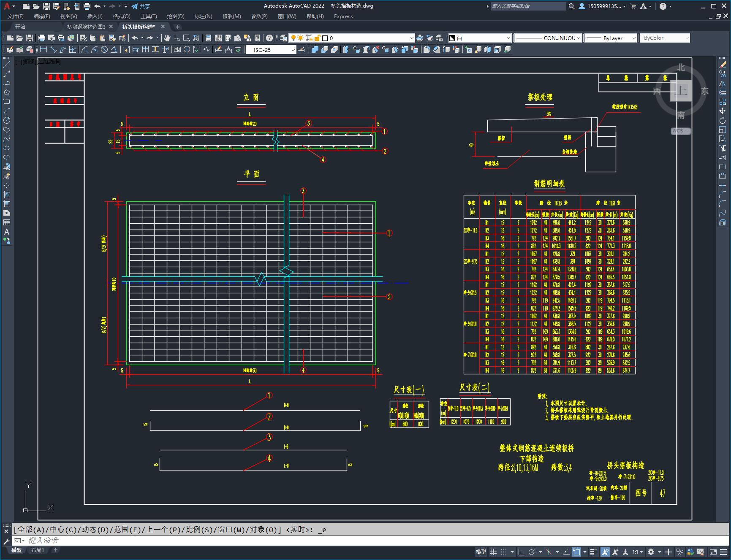Click the Help question mark toolbar icon
This screenshot has width=731, height=560.
[269, 38]
